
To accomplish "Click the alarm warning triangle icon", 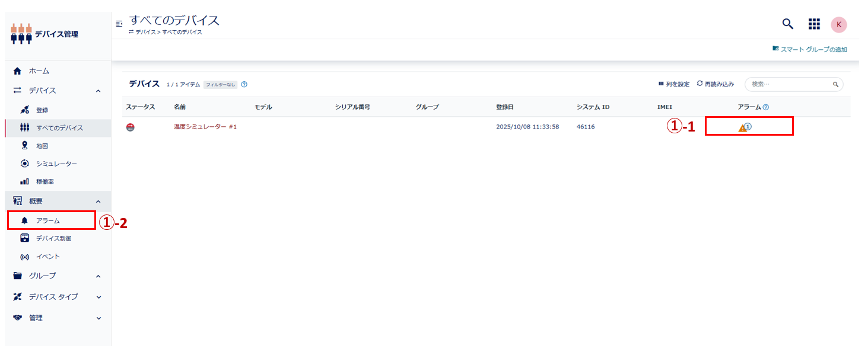I will point(742,127).
